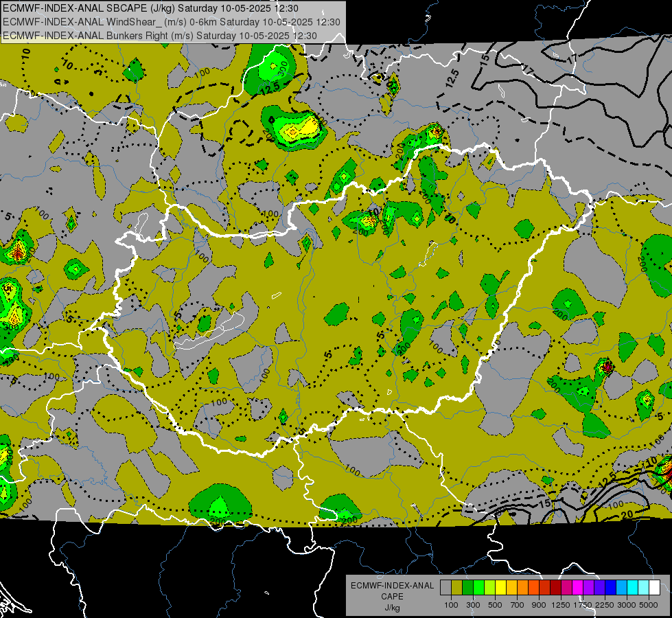672x618 pixels.
Task: Select the cyan legend swatch
Action: tap(633, 587)
